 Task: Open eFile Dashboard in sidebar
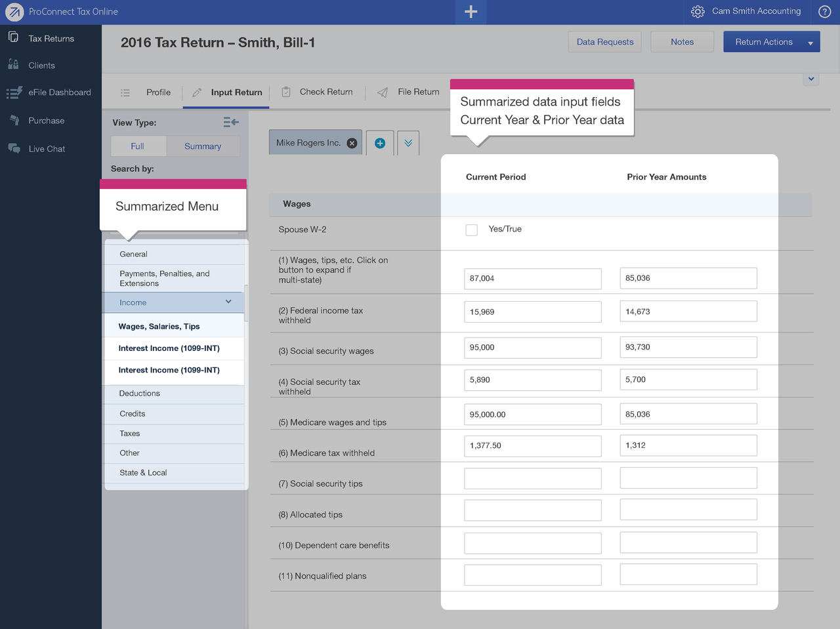click(60, 92)
